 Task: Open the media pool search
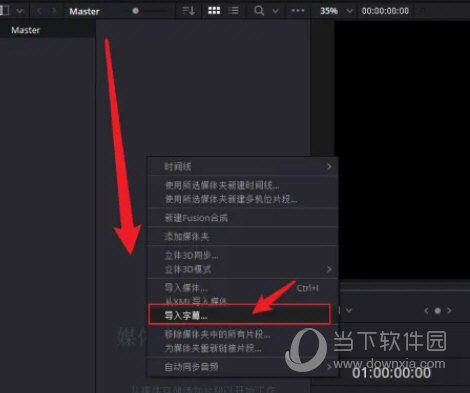pos(259,11)
